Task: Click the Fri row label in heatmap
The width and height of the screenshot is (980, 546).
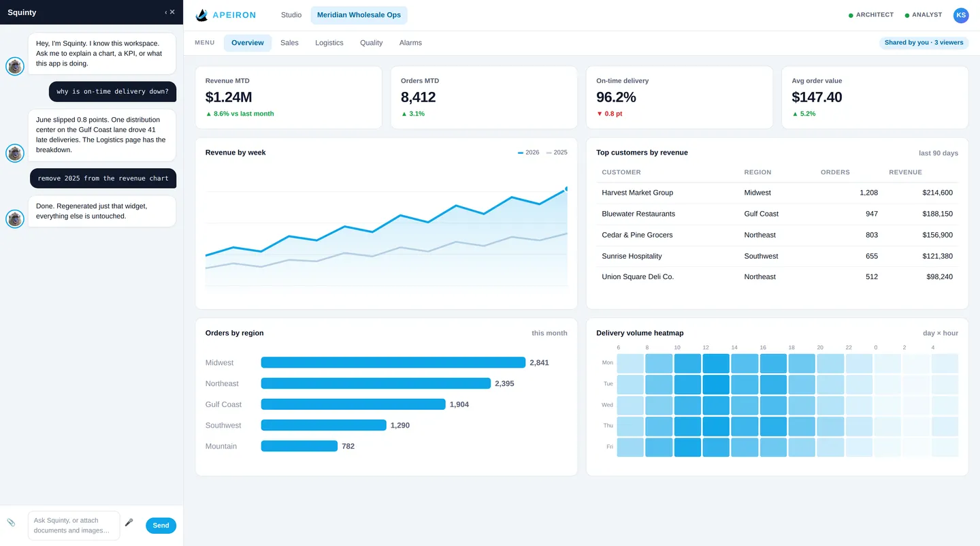Action: 610,447
